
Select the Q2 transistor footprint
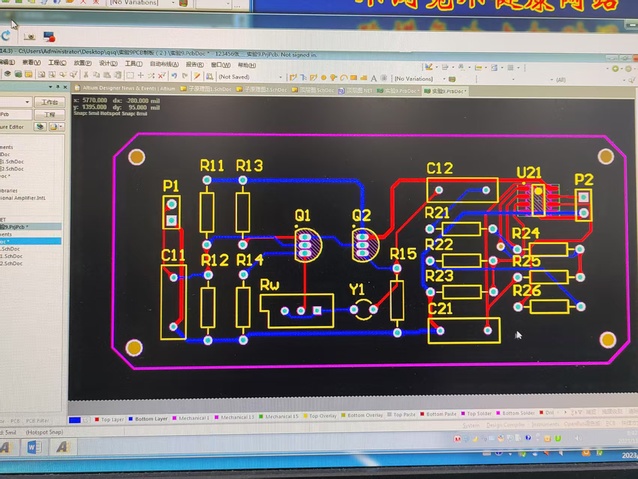coord(363,244)
